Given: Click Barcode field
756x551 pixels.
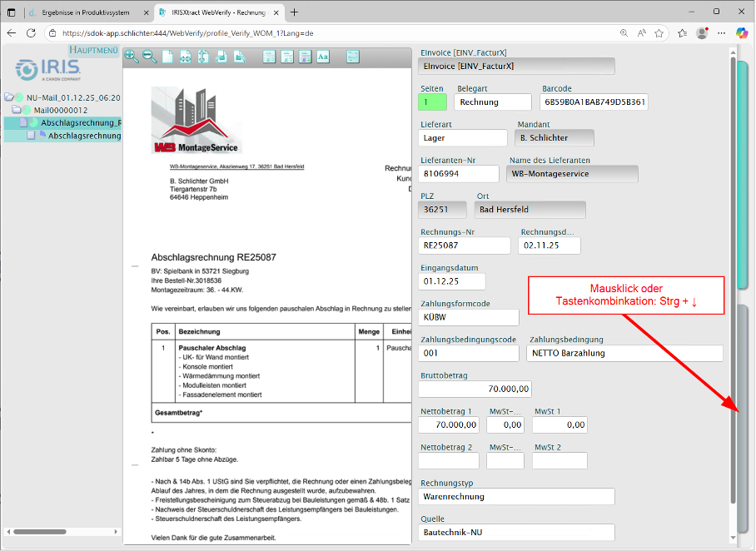Looking at the screenshot, I should (594, 102).
